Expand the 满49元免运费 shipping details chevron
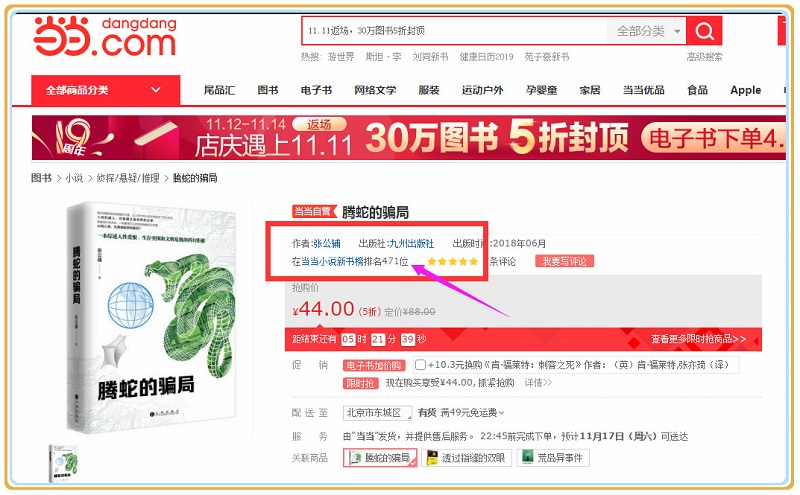Screen dimensions: 800x495 (x=502, y=413)
